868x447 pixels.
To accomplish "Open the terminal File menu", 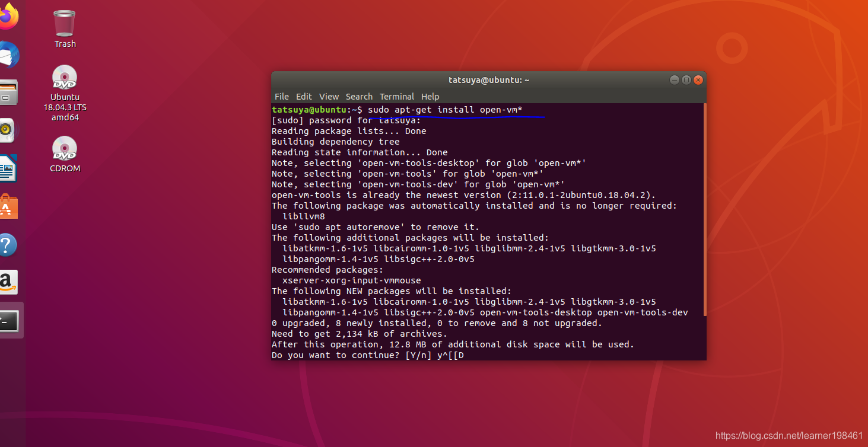I will [x=282, y=97].
